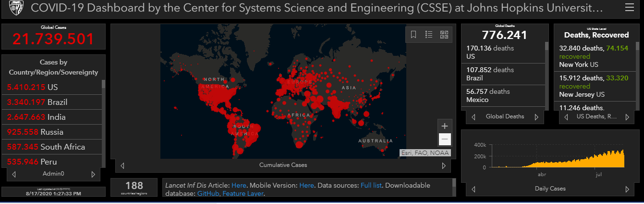Screen dimensions: 644x204
Task: Select the Cumulative Cases map tab
Action: pos(283,165)
